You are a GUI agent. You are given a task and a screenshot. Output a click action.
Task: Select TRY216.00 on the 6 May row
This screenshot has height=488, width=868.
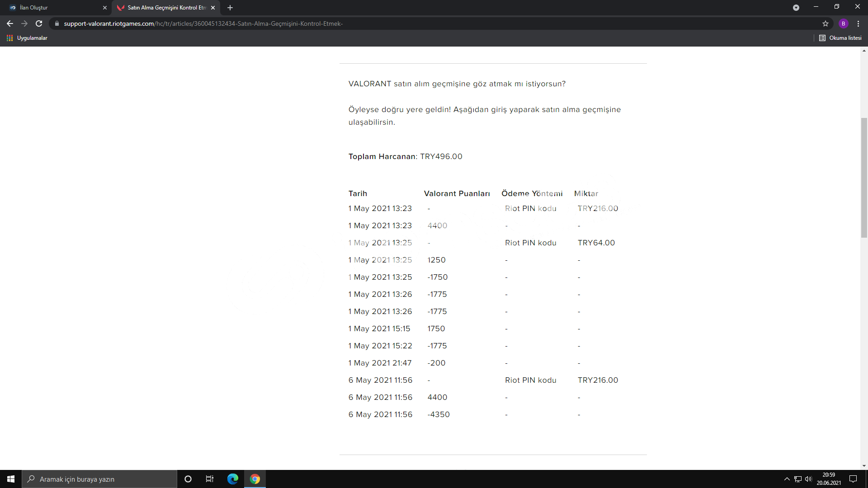[598, 380]
